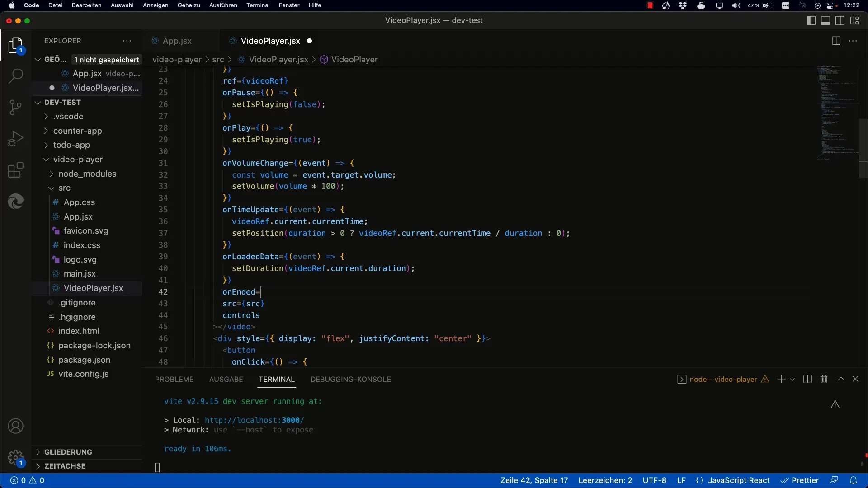Image resolution: width=868 pixels, height=488 pixels.
Task: Switch to the AUSGABE panel tab
Action: [226, 379]
